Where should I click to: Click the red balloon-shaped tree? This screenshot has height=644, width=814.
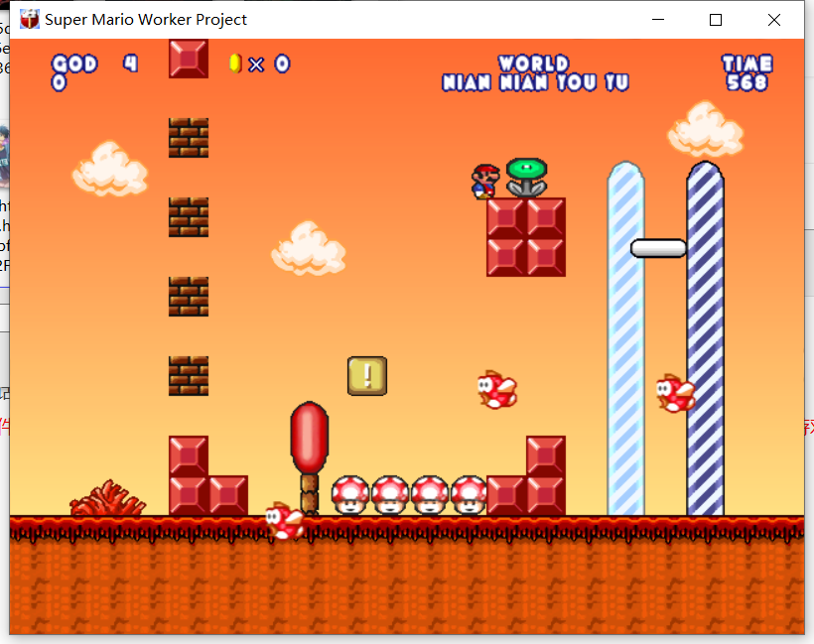pos(310,457)
